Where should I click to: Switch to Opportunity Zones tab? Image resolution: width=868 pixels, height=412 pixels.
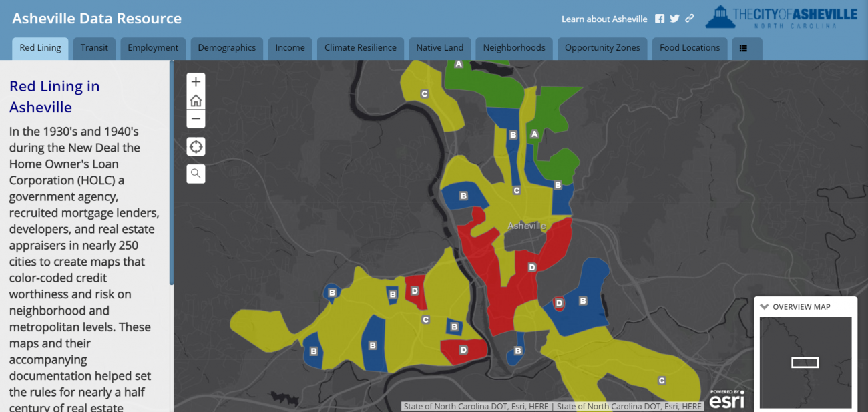click(602, 48)
